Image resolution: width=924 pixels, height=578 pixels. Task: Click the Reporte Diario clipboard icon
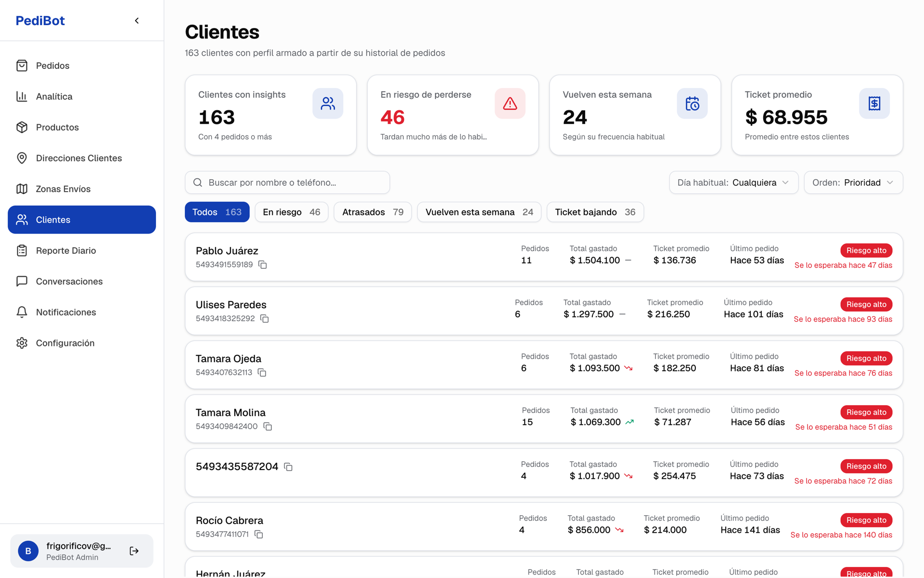click(22, 250)
